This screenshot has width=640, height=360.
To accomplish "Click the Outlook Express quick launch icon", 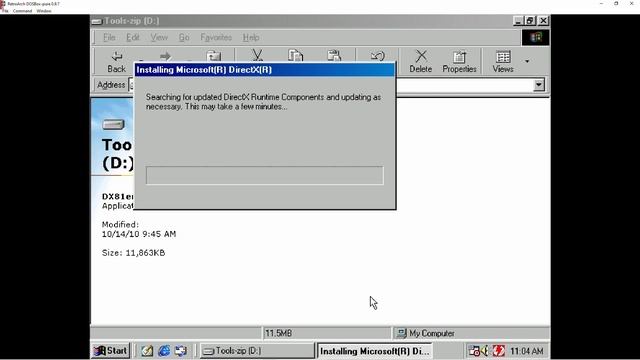I will 181,351.
